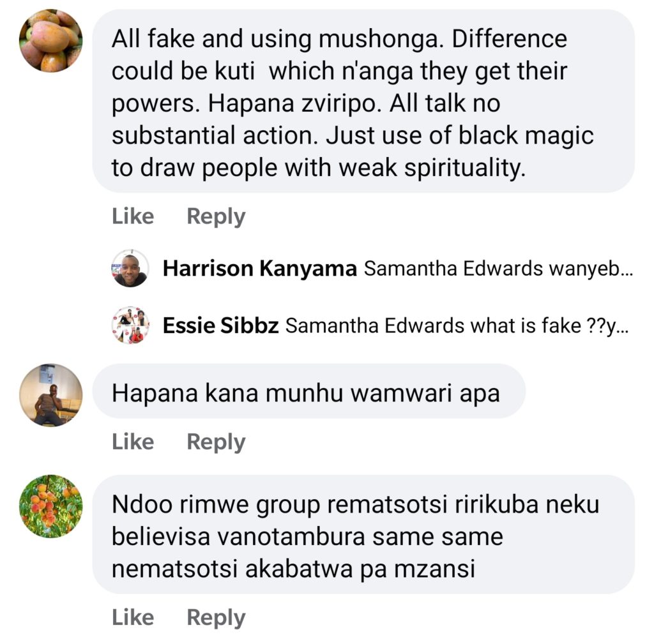The image size is (654, 644).
Task: Open Essie Sibbz's small avatar
Action: click(x=130, y=326)
